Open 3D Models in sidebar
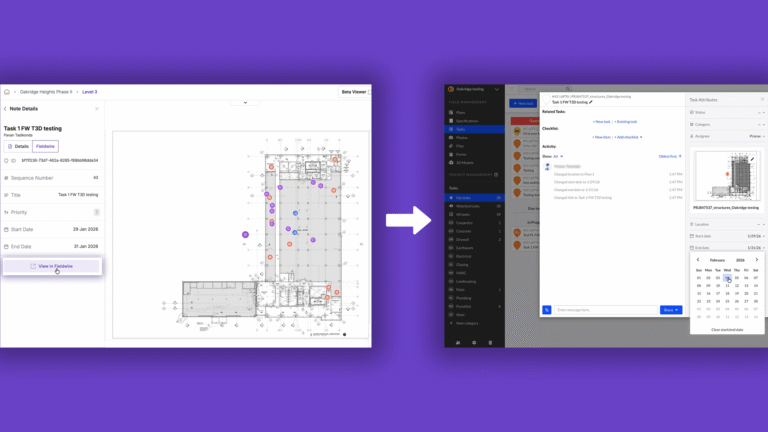768x432 pixels. [463, 162]
